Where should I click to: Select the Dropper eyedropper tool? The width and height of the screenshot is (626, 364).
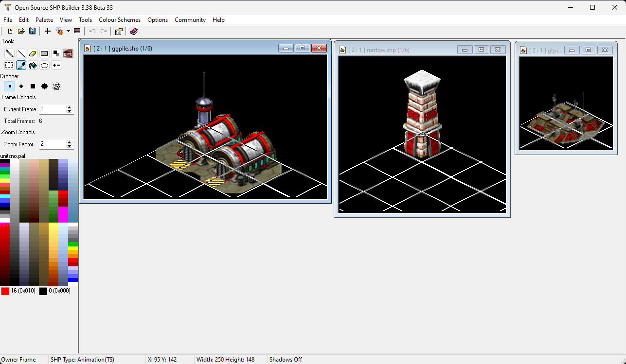tap(21, 65)
